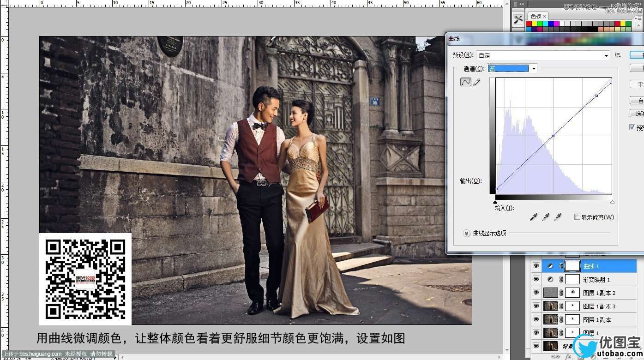Pick the pure blue swatch
This screenshot has width=644, height=360.
tap(552, 24)
